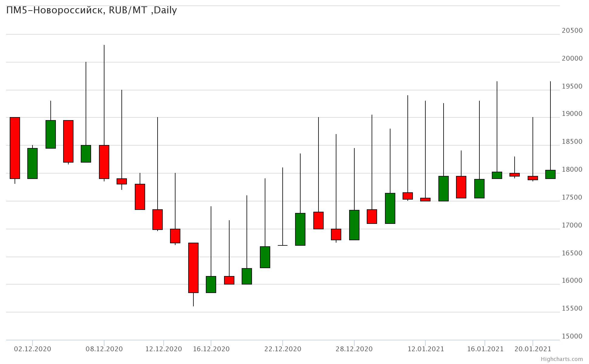Click the lowest red candlestick body
Image resolution: width=589 pixels, height=364 pixels.
[x=193, y=268]
